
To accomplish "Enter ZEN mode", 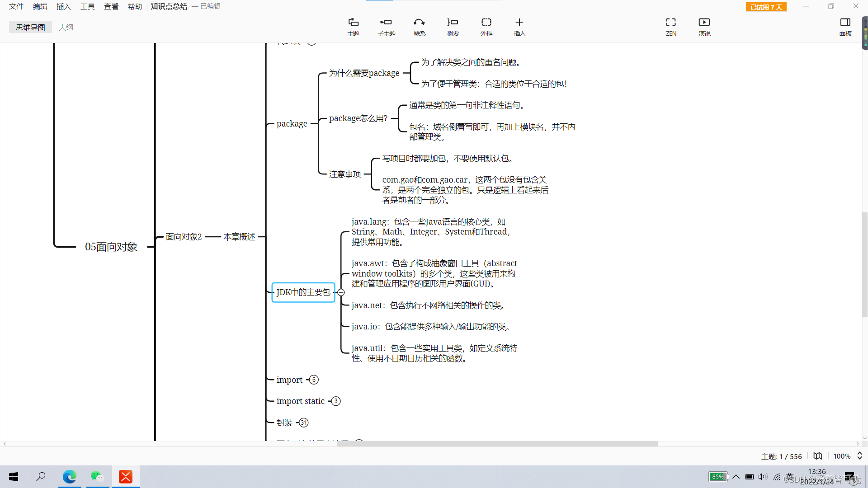I will (x=671, y=27).
